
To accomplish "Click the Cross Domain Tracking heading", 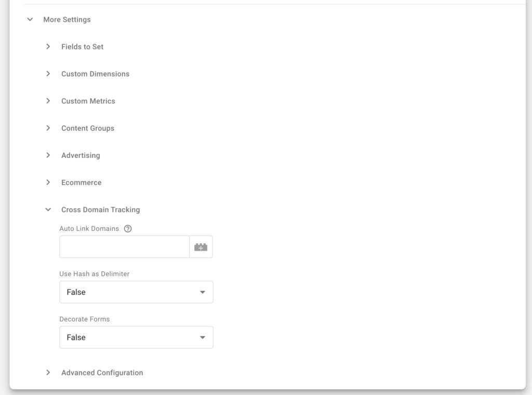I will point(100,209).
